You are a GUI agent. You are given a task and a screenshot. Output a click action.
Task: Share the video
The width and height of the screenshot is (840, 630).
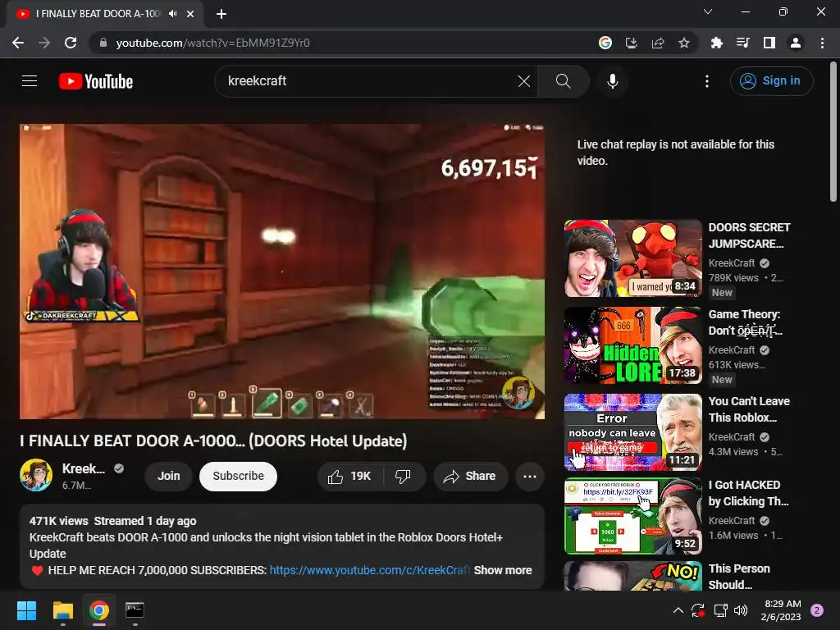470,477
